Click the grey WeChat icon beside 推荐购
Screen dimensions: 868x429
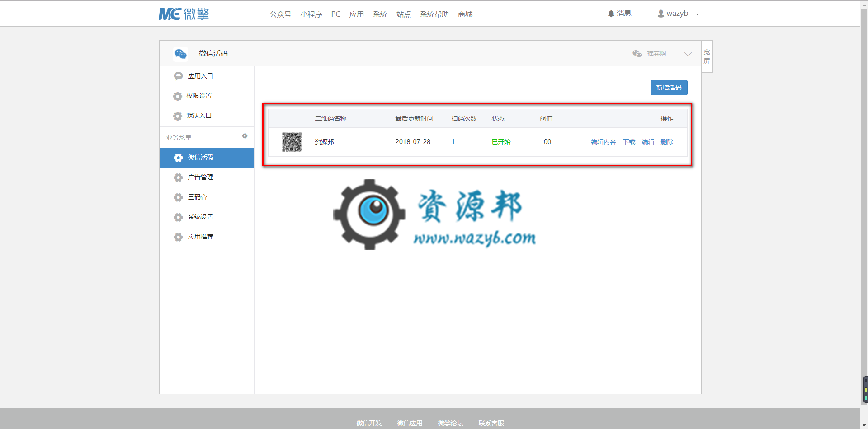tap(637, 53)
